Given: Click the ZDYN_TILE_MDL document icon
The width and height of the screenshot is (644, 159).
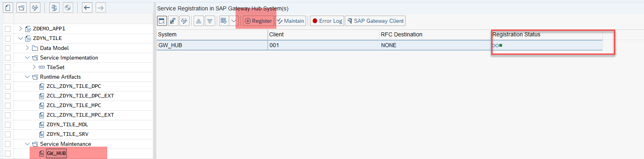Looking at the screenshot, I should (x=42, y=125).
